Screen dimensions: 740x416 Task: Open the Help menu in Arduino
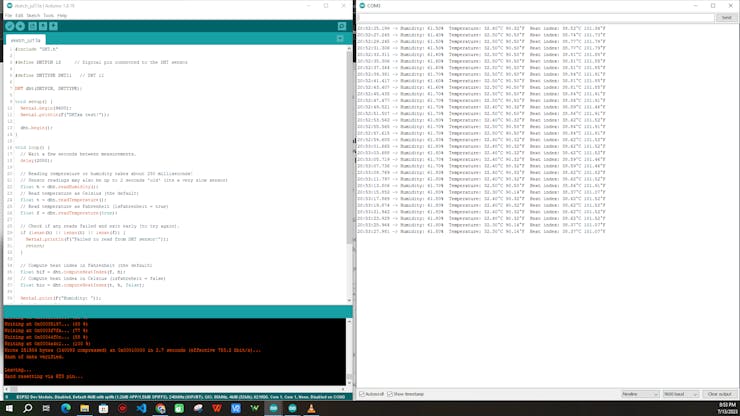click(x=62, y=16)
